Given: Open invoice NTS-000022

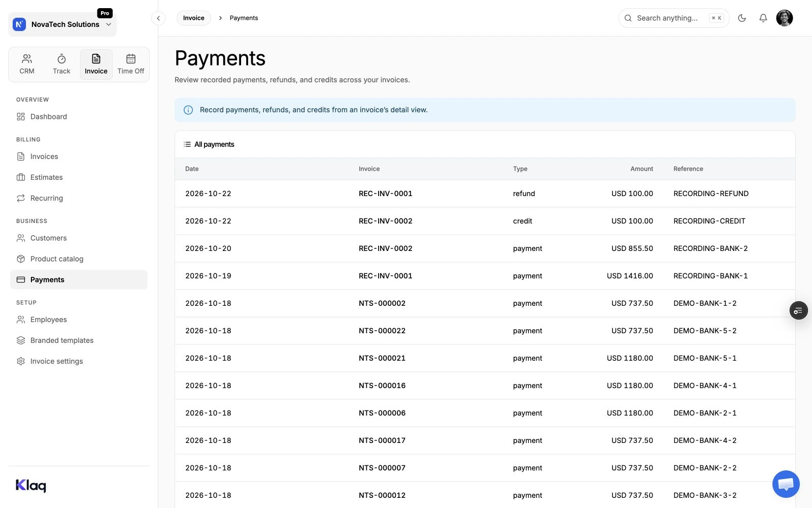Looking at the screenshot, I should pos(382,331).
